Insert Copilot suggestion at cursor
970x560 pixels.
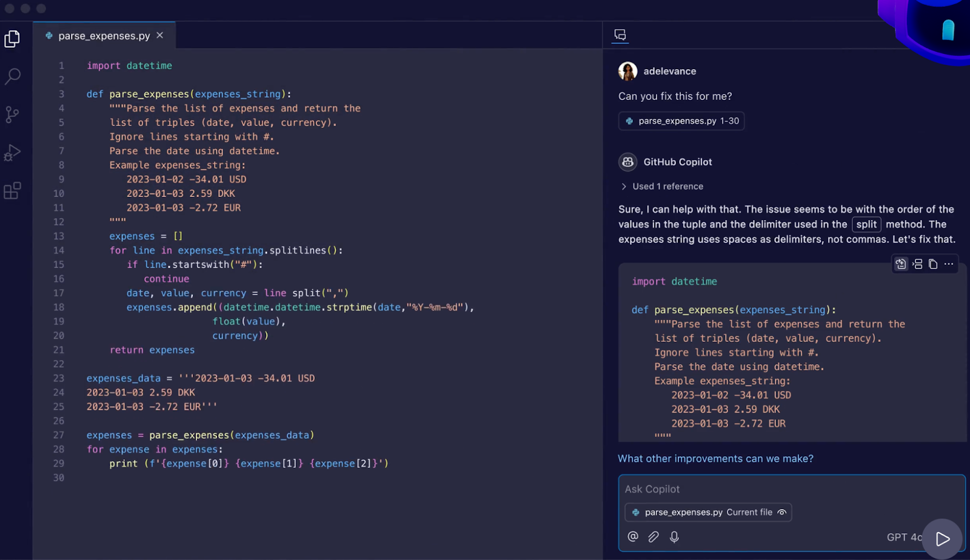coord(917,264)
